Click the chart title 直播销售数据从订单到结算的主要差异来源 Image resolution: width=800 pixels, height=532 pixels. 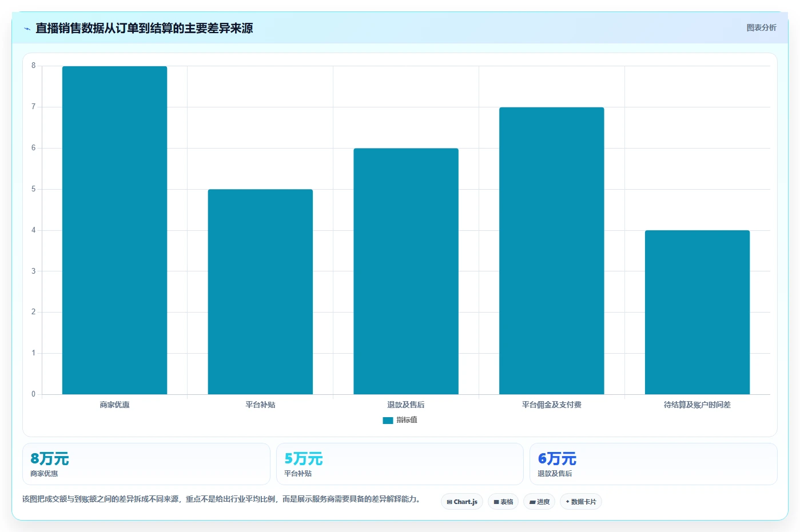(144, 28)
